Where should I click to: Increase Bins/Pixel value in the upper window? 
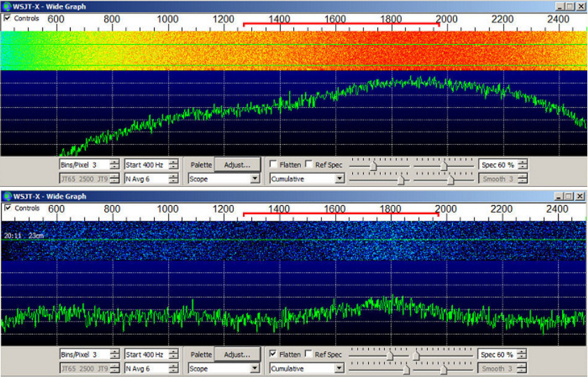(115, 162)
